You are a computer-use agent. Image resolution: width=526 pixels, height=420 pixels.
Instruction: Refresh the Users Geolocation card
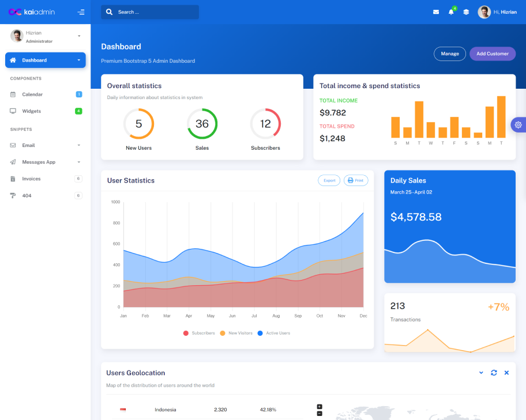click(x=494, y=373)
